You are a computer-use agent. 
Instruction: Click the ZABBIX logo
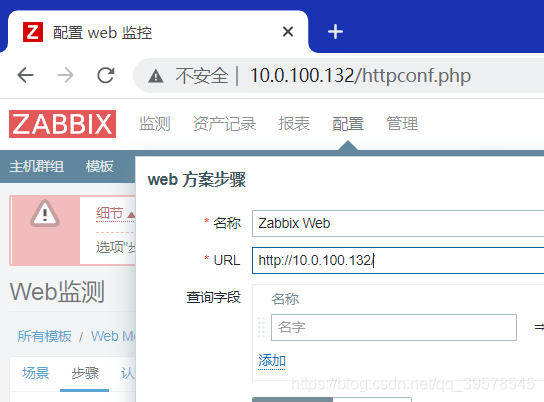(x=62, y=124)
